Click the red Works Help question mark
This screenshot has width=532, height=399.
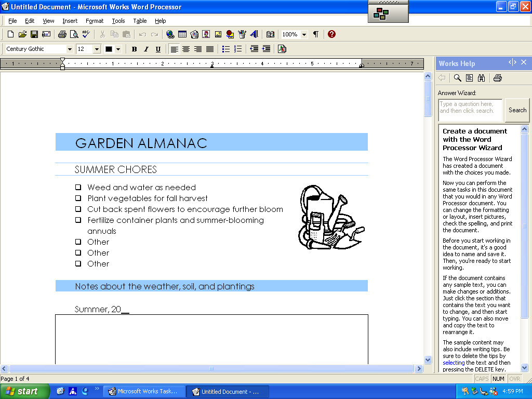(x=331, y=34)
